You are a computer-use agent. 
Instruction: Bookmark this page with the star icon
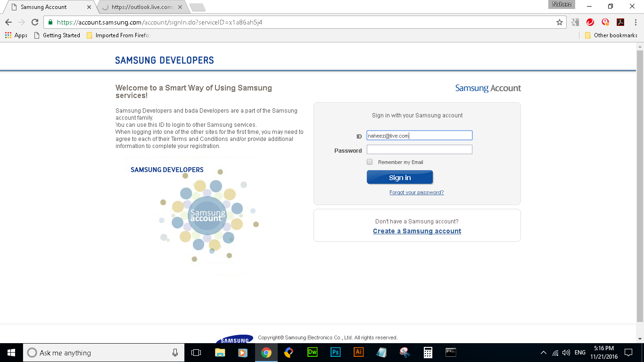coord(560,22)
